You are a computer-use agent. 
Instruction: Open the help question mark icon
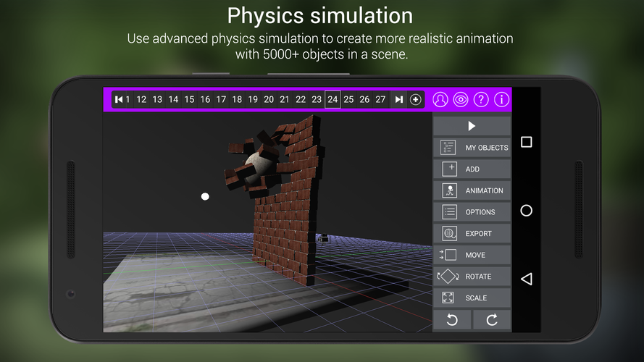[481, 99]
